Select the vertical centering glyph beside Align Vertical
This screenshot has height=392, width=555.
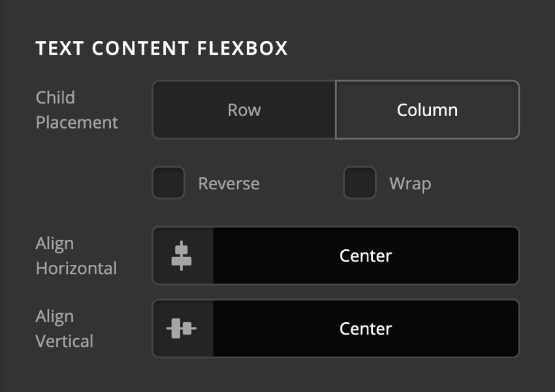(181, 329)
